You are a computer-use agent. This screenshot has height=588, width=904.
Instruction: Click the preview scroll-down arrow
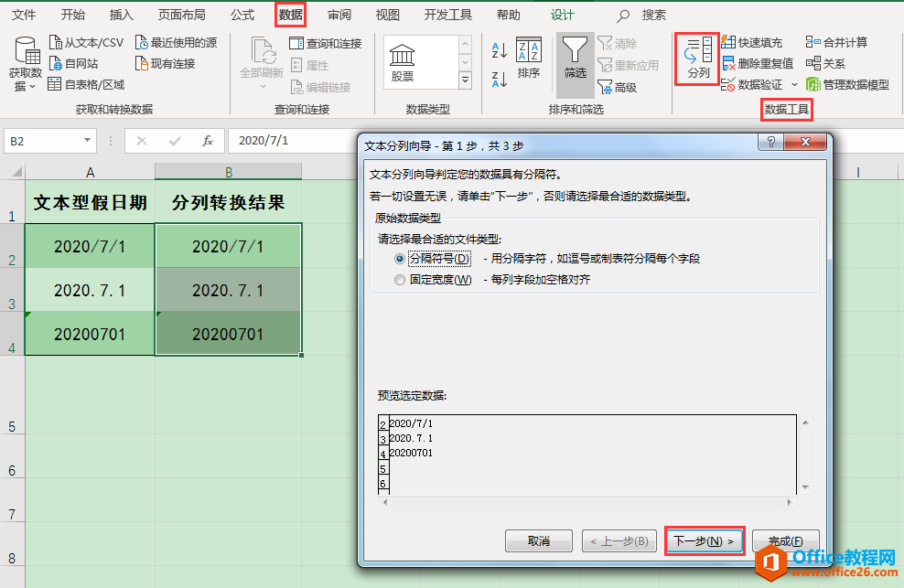pyautogui.click(x=805, y=487)
